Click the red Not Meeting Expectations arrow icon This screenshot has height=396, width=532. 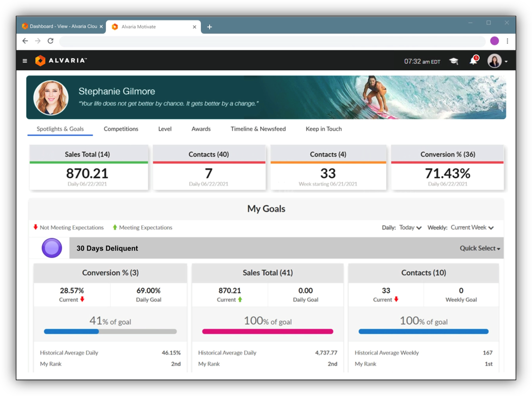35,227
